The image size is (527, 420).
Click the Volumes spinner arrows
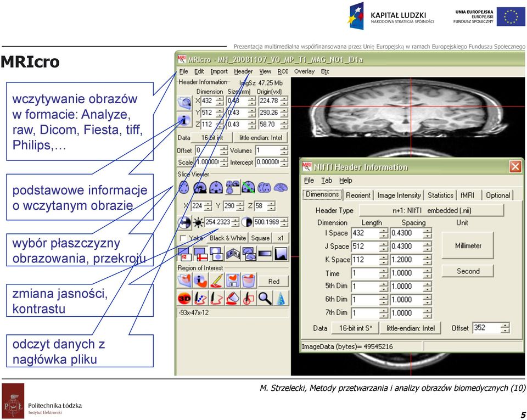[x=284, y=150]
